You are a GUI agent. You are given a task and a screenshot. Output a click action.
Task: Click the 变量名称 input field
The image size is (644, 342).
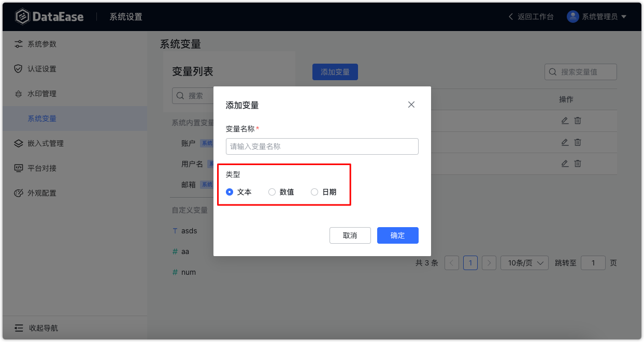(x=322, y=146)
